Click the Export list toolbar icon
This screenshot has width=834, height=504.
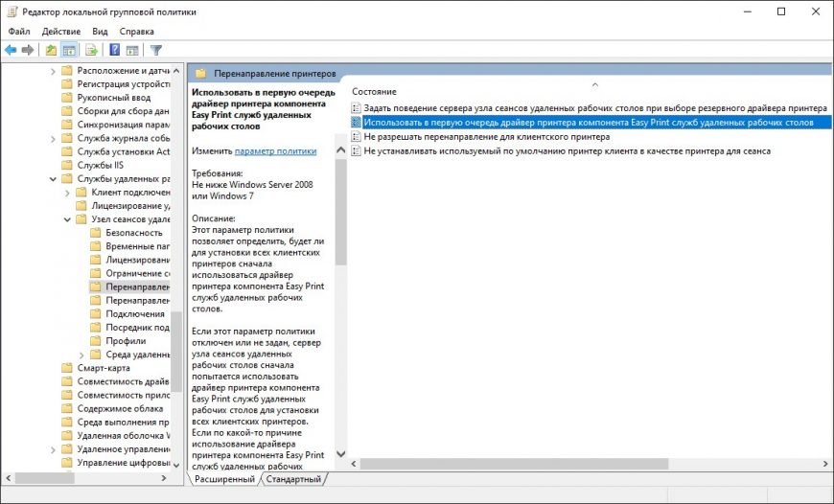(92, 50)
